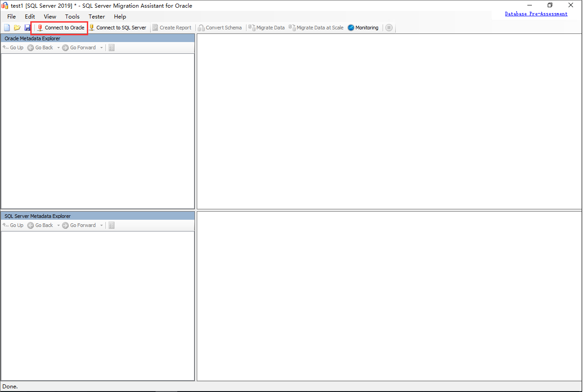
Task: Click the Migrate Data at Scale button
Action: (316, 28)
